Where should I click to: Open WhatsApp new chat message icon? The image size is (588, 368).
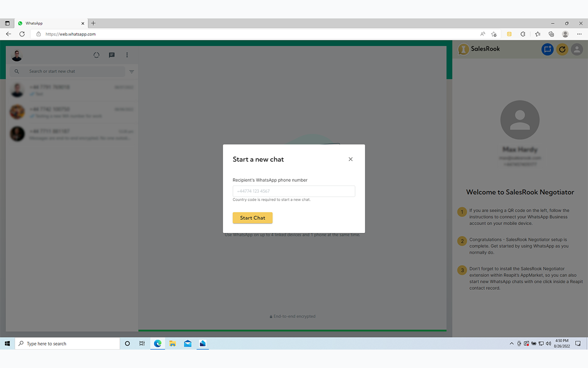(112, 55)
